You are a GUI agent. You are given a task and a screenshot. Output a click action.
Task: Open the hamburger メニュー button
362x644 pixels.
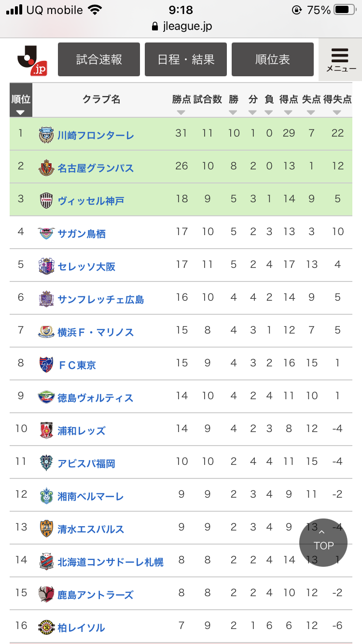pos(340,60)
